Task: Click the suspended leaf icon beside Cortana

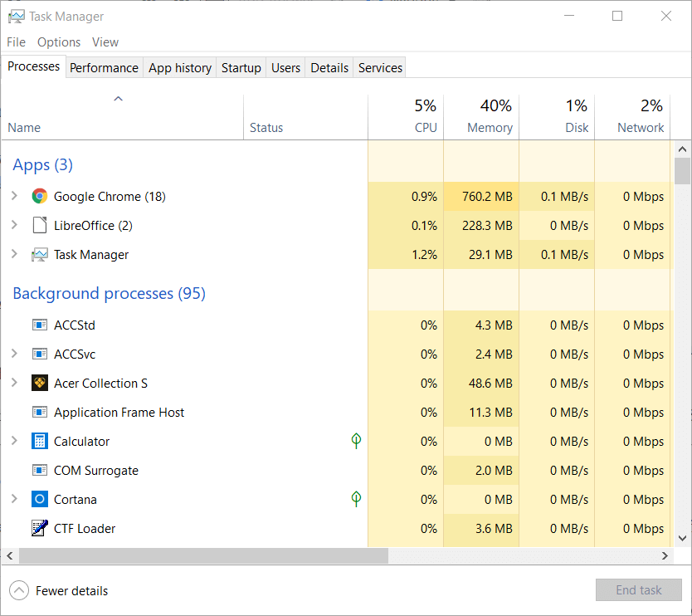Action: pyautogui.click(x=355, y=499)
